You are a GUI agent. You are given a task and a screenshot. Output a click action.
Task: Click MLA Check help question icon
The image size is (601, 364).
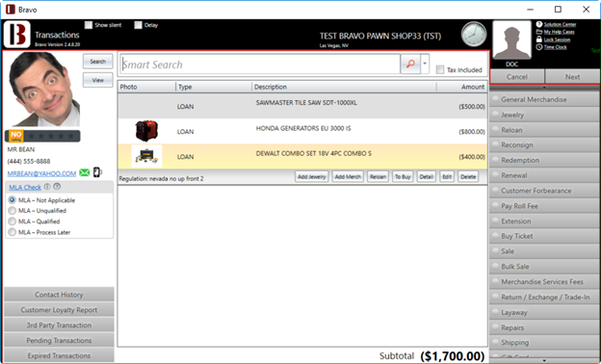(x=57, y=187)
